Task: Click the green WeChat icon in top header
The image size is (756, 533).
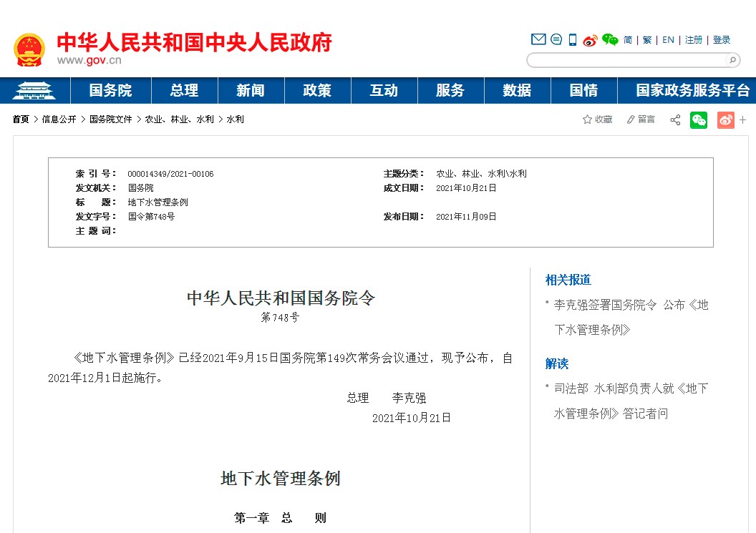Action: point(610,39)
